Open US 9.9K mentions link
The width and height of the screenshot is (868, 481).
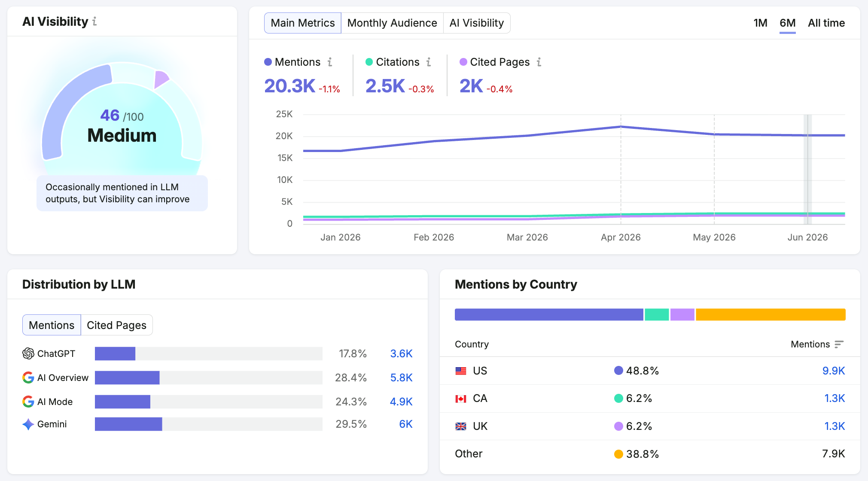click(x=834, y=371)
